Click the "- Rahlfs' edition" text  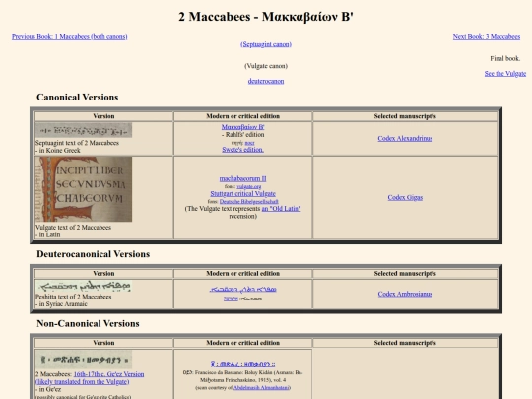(243, 135)
